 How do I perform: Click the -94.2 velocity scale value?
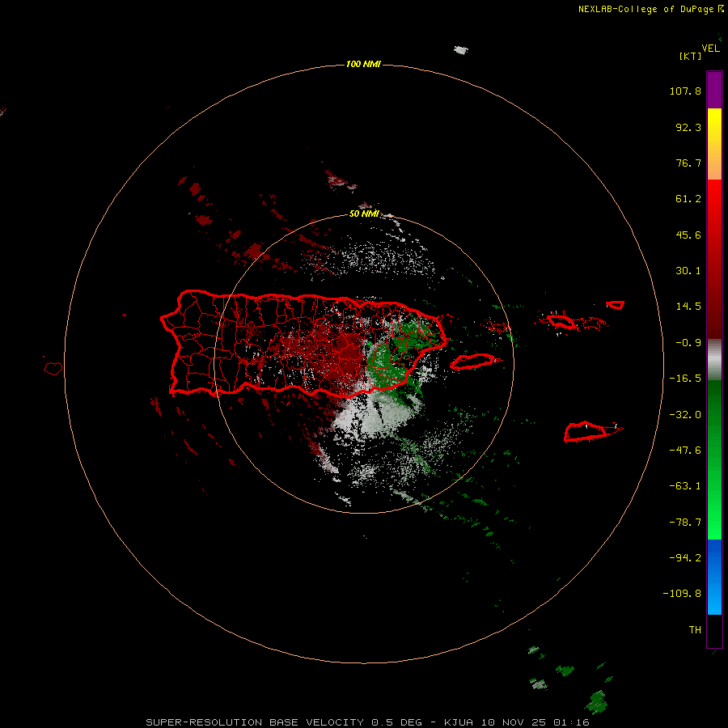[685, 558]
